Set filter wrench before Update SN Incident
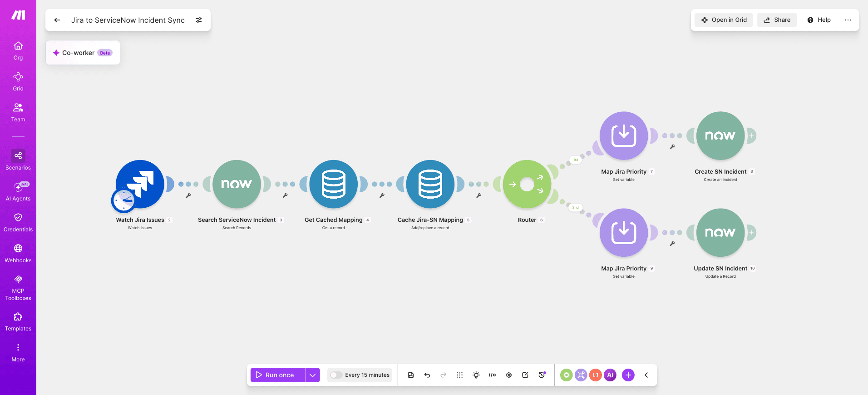Image resolution: width=868 pixels, height=395 pixels. (x=672, y=244)
